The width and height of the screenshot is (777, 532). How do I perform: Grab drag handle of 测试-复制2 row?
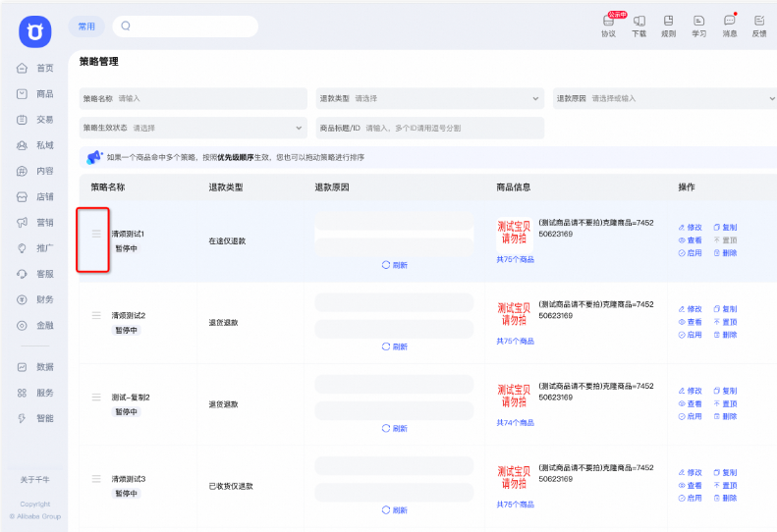point(96,397)
